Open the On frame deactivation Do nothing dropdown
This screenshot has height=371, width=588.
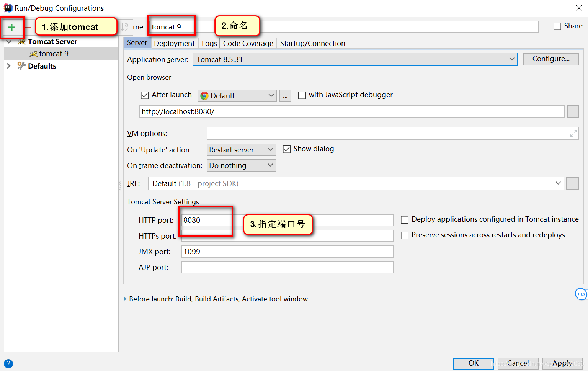point(241,165)
